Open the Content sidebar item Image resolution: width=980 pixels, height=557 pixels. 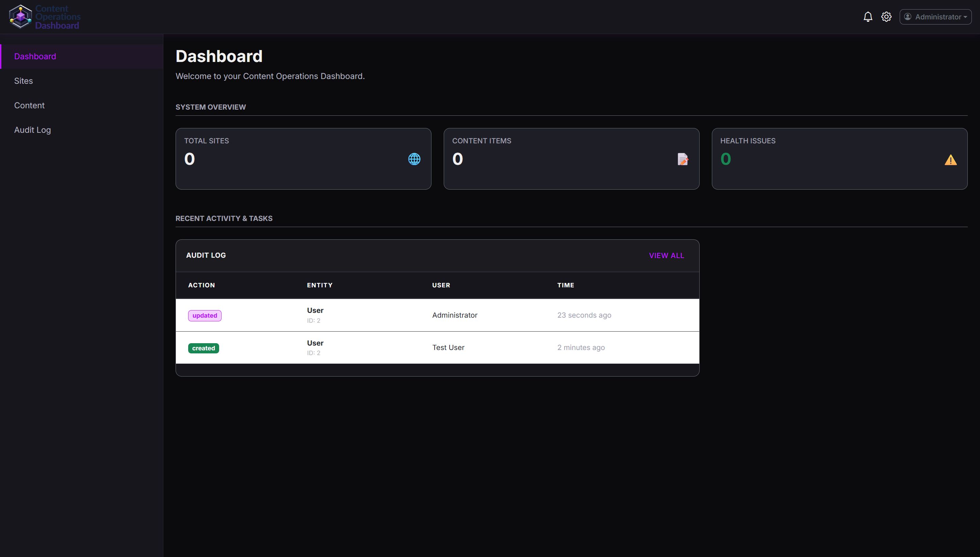(29, 106)
